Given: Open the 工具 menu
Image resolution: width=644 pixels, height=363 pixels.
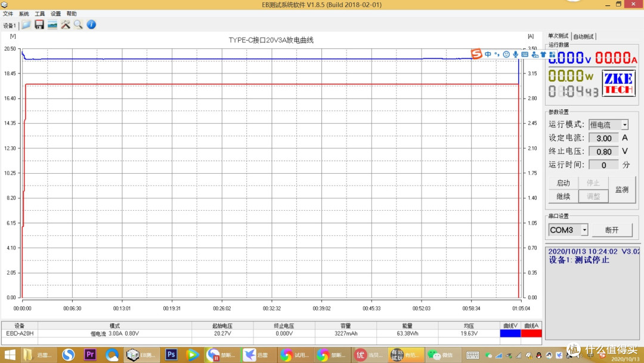Looking at the screenshot, I should [x=39, y=14].
